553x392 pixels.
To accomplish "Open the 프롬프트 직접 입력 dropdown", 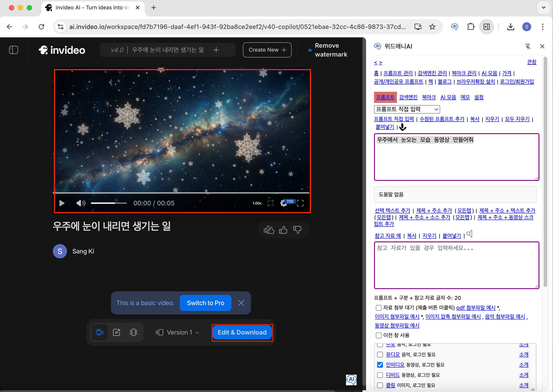I will pyautogui.click(x=407, y=109).
